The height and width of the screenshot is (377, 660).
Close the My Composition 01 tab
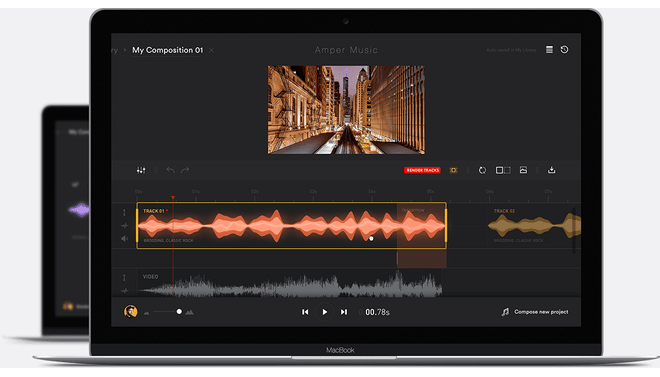click(212, 50)
